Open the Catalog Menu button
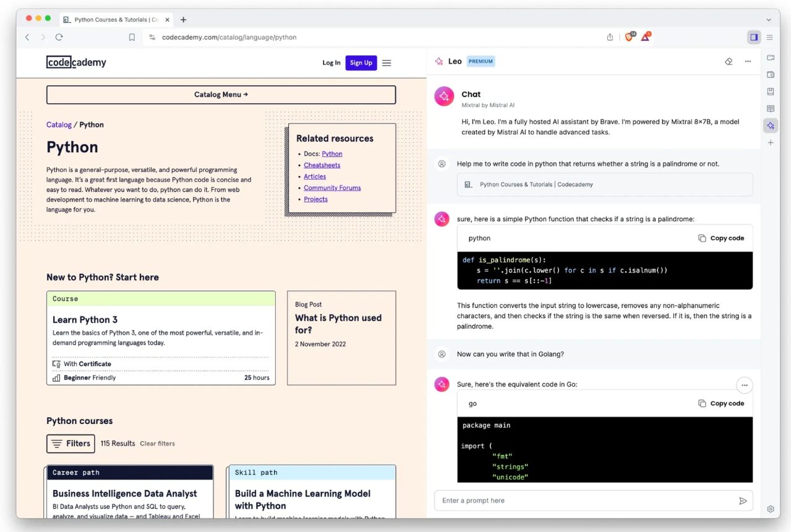 point(221,95)
